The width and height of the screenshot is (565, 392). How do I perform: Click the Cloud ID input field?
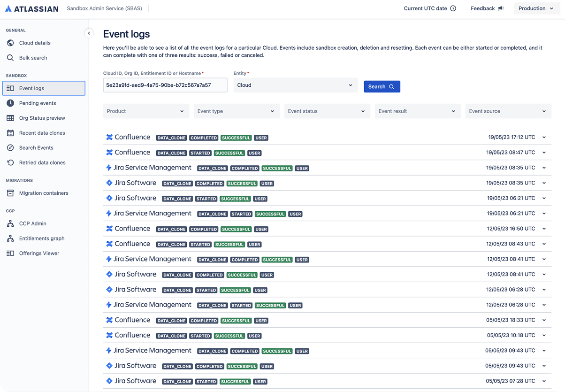[165, 85]
